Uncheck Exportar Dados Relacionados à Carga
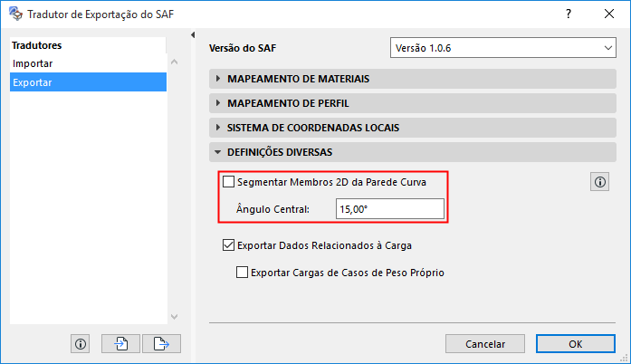The height and width of the screenshot is (364, 631). point(228,245)
